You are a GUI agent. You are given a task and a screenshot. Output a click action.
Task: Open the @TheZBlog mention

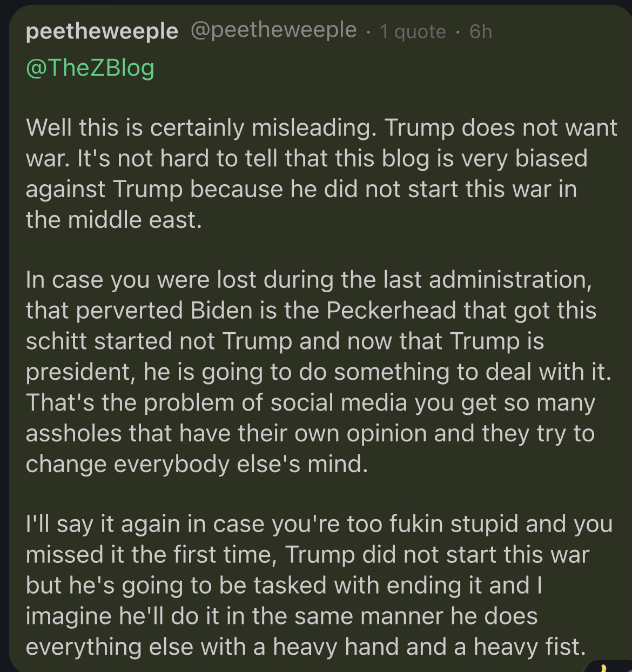[90, 68]
